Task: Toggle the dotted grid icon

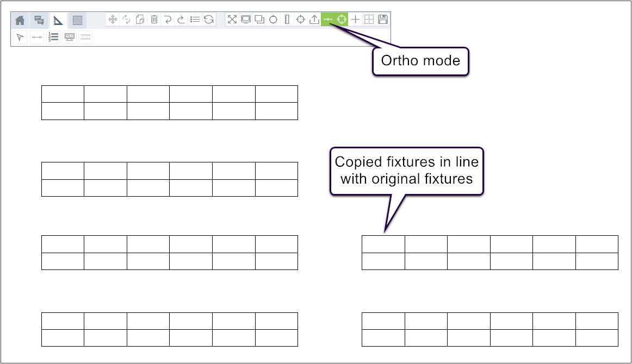Action: point(369,20)
